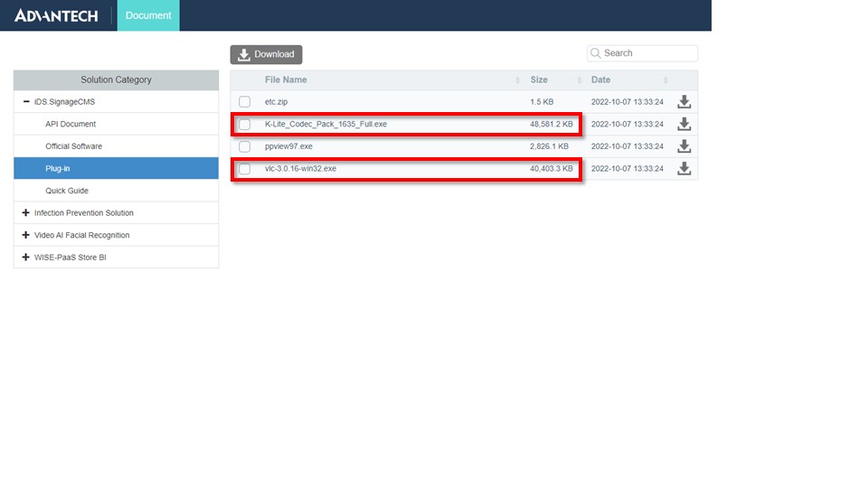Select Official Software in the sidebar
868x488 pixels.
pos(73,146)
